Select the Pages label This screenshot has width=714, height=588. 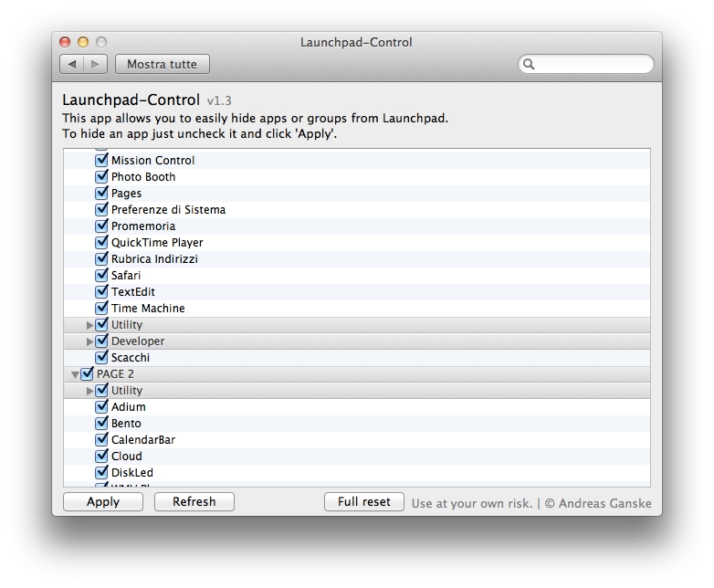[127, 194]
